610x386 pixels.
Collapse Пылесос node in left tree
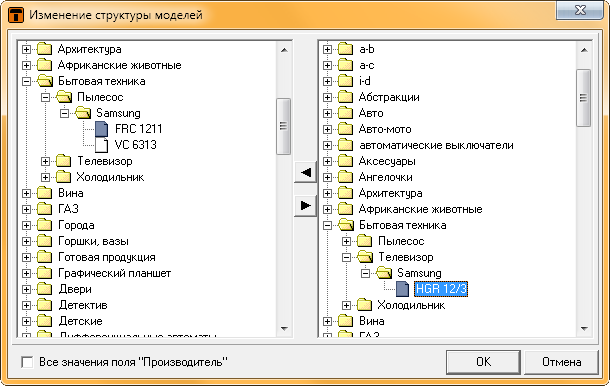point(45,97)
